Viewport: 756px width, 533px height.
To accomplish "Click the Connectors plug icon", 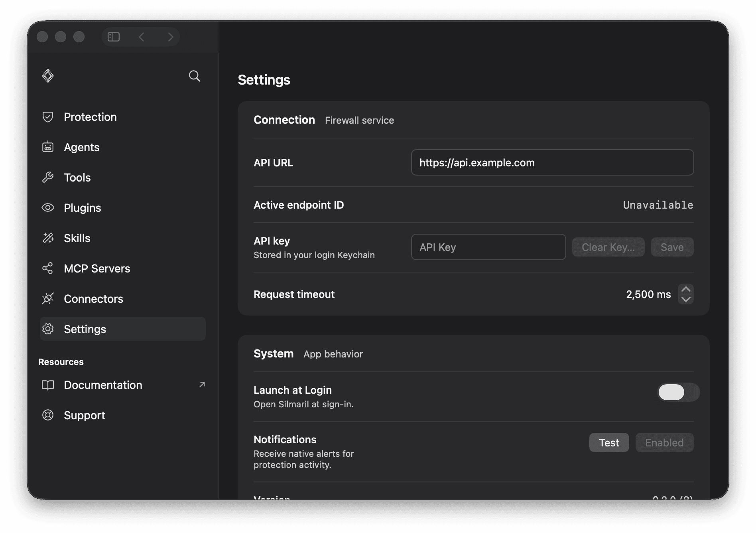I will (48, 298).
